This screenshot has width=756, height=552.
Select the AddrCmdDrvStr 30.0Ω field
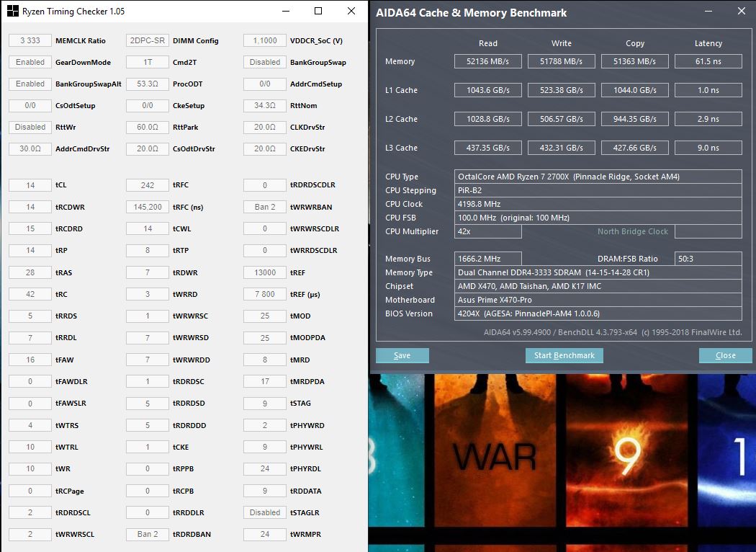pos(30,148)
